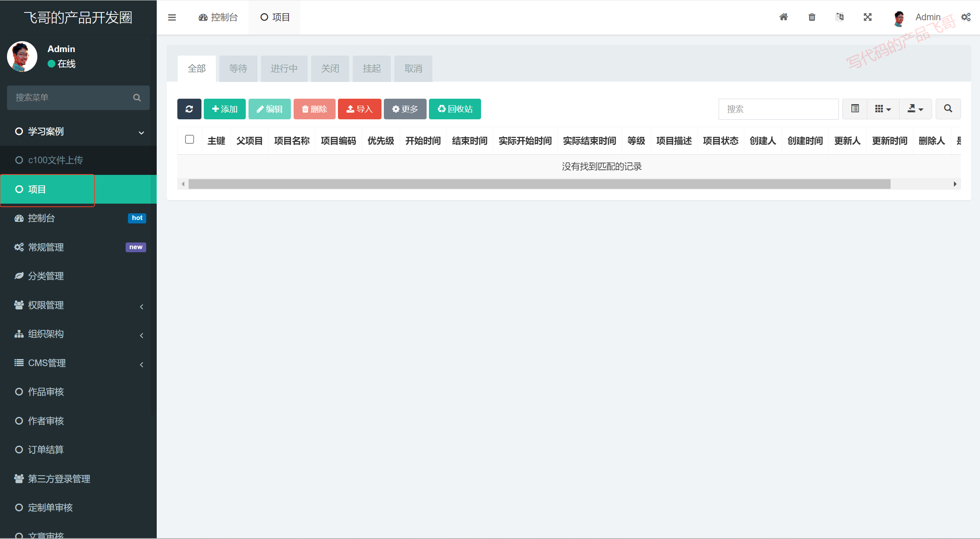Click the 搜索菜单 sidebar search field
The width and height of the screenshot is (980, 539).
(x=72, y=98)
